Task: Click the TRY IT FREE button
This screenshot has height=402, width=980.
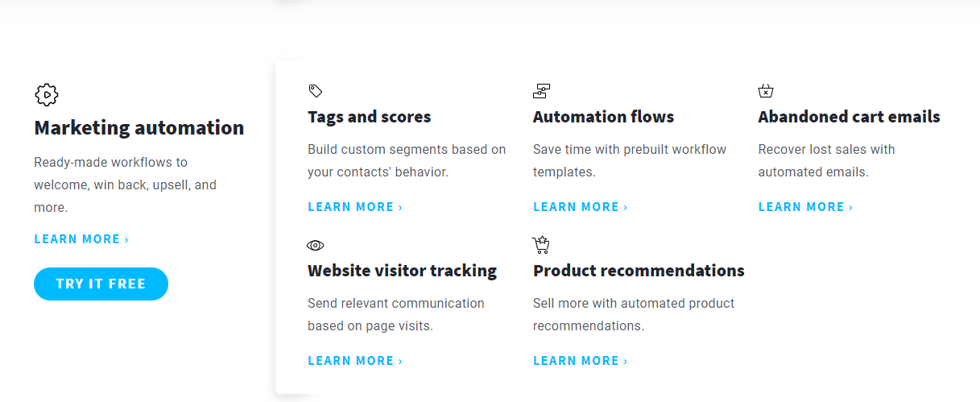Action: click(101, 284)
